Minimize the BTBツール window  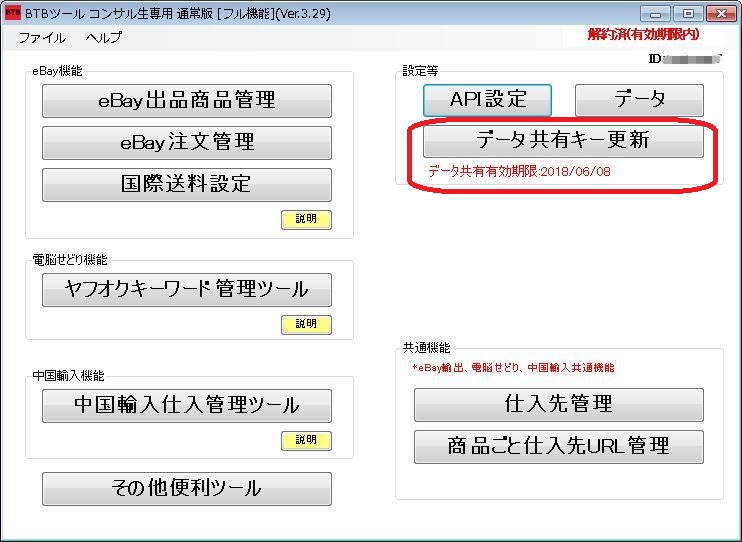[655, 14]
